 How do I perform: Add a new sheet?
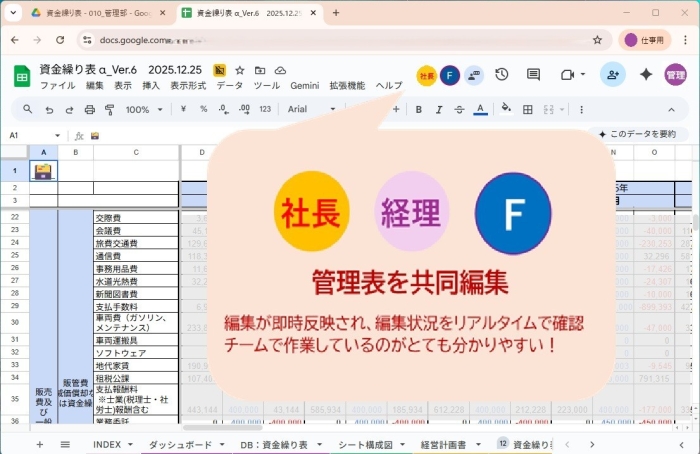pos(40,445)
